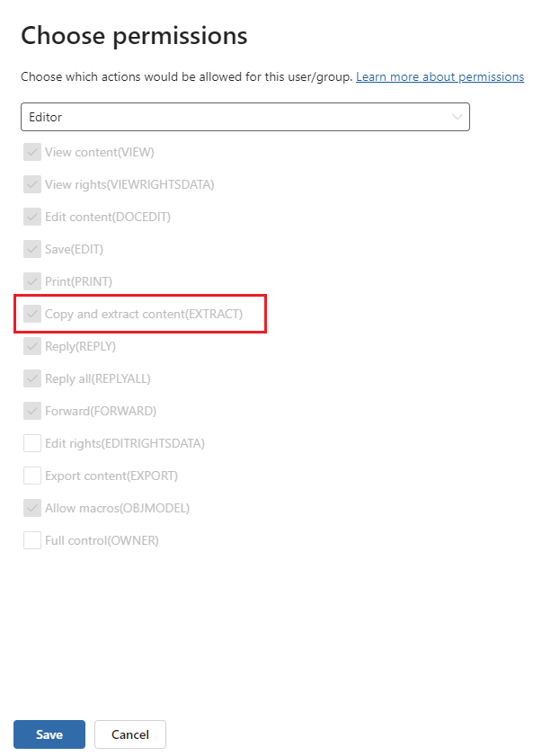Check the Export content(EXPORT) checkbox

click(x=32, y=476)
